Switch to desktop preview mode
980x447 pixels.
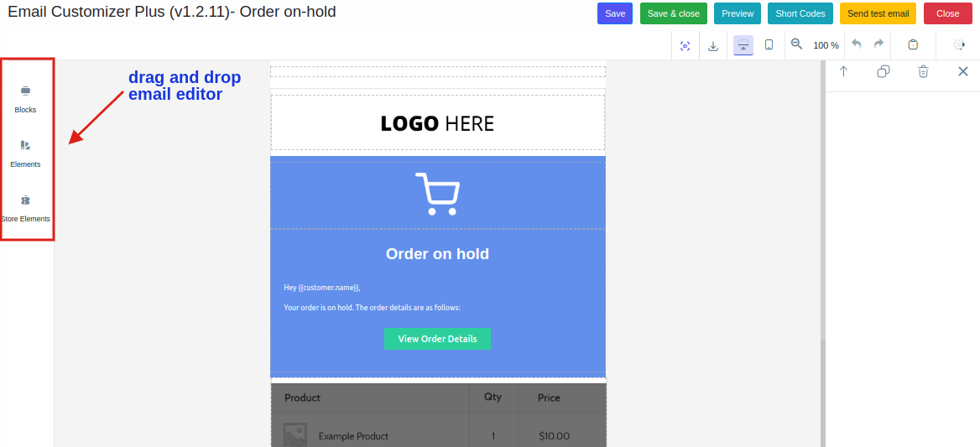743,45
